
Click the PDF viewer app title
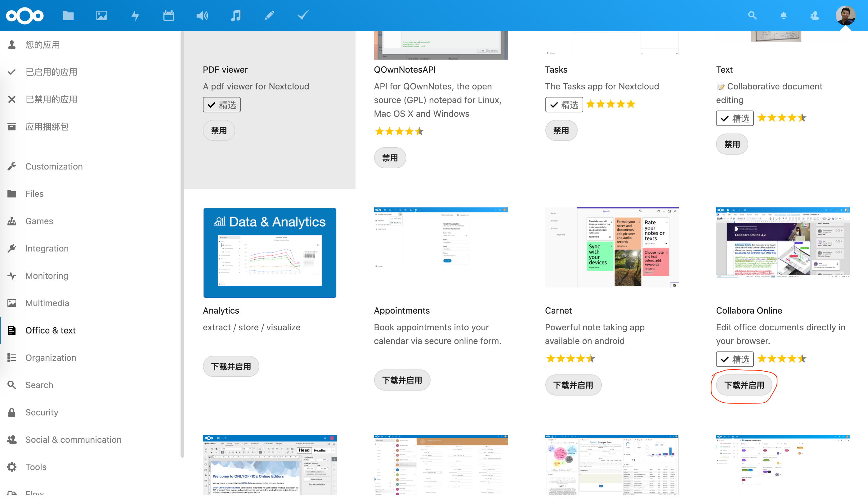tap(225, 70)
